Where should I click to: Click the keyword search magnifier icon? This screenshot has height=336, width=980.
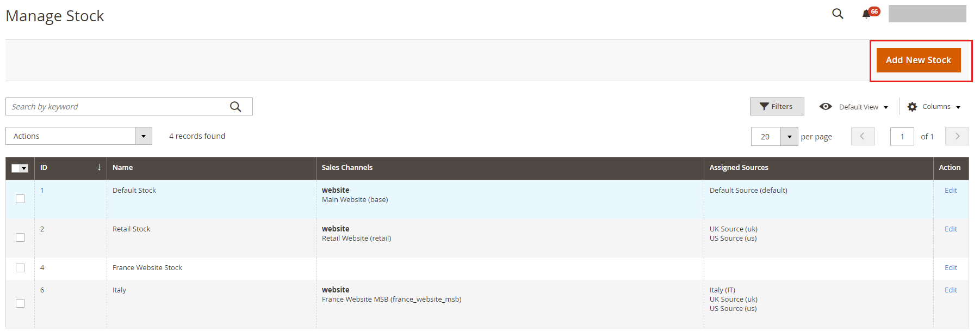tap(235, 107)
